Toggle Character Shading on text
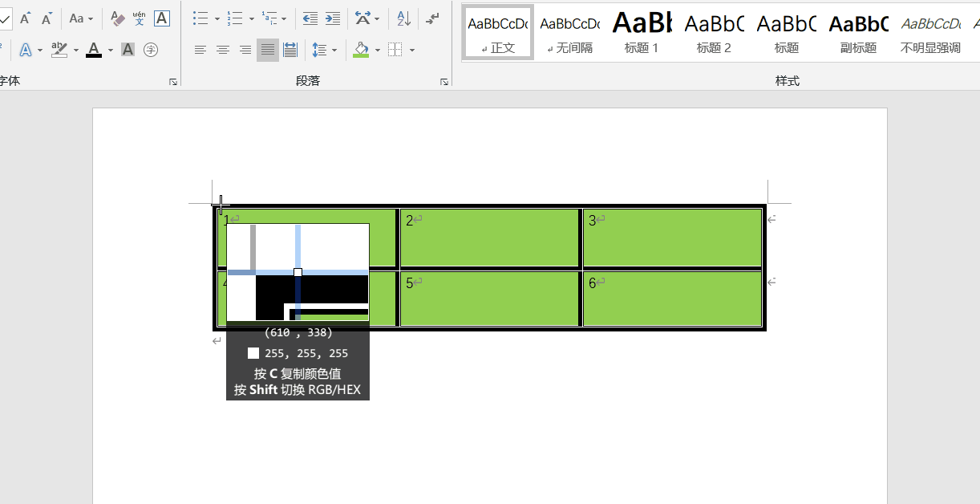The width and height of the screenshot is (980, 504). (x=128, y=50)
